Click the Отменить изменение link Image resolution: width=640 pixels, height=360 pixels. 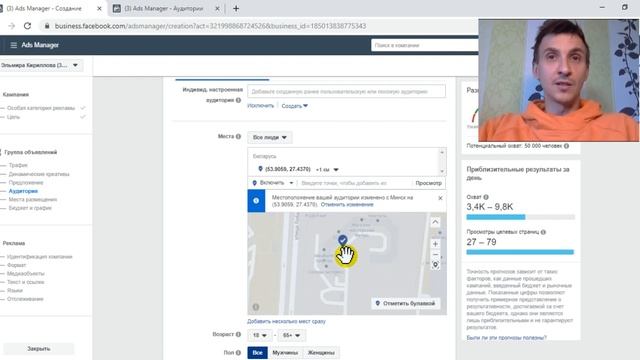(x=347, y=204)
